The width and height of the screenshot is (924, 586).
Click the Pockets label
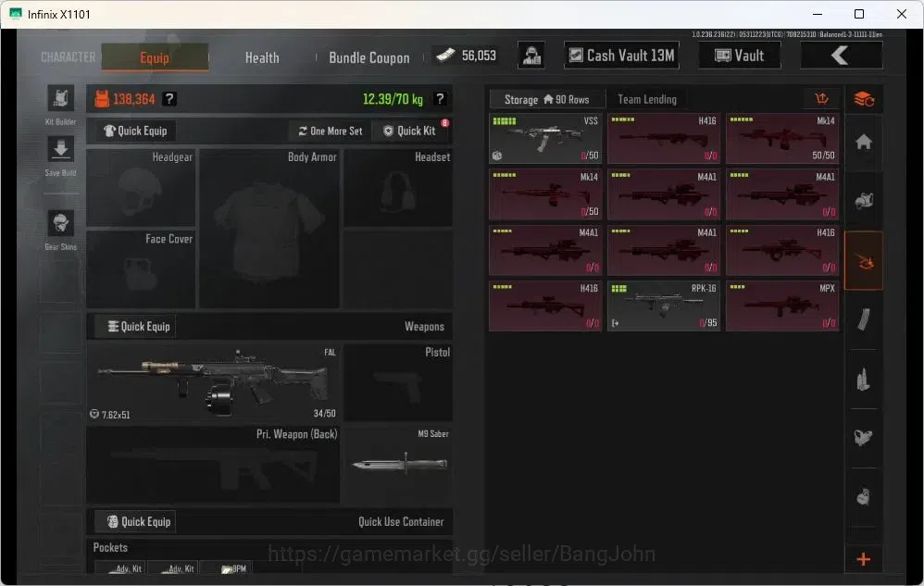coord(110,547)
